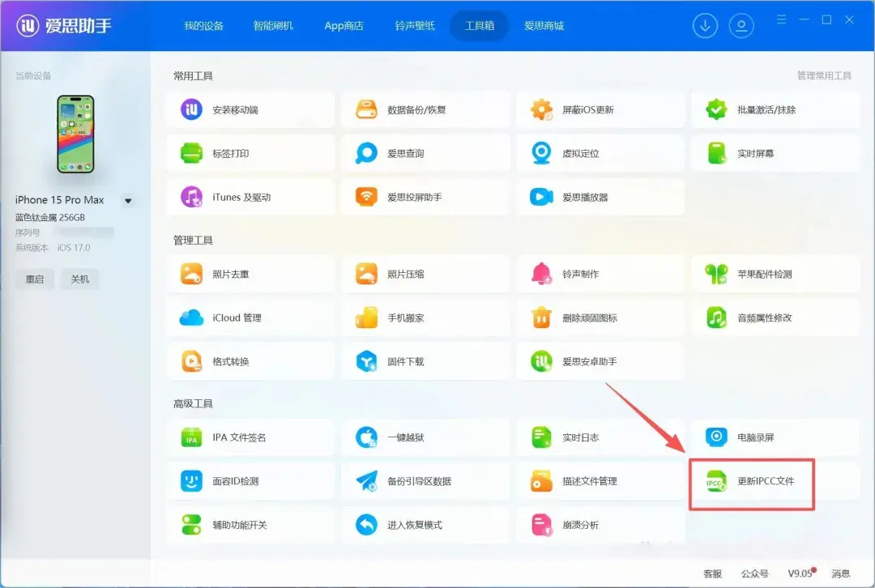Open 崩溃分析 pink icon
875x588 pixels.
(542, 525)
